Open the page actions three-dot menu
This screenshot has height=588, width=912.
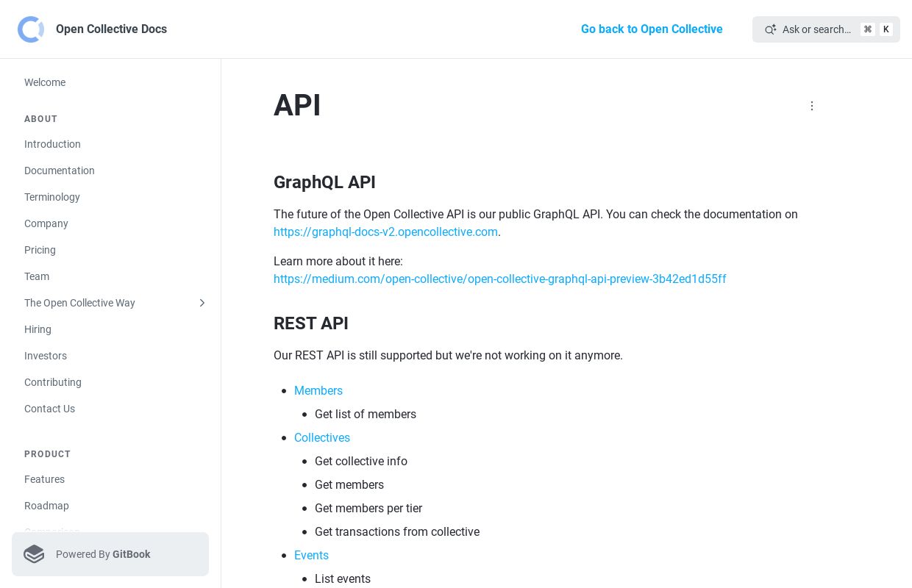click(x=812, y=106)
